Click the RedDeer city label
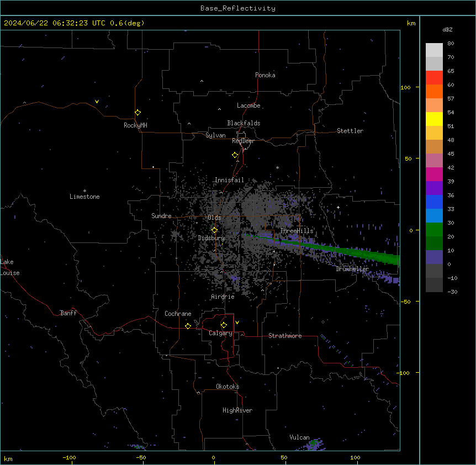 click(243, 141)
